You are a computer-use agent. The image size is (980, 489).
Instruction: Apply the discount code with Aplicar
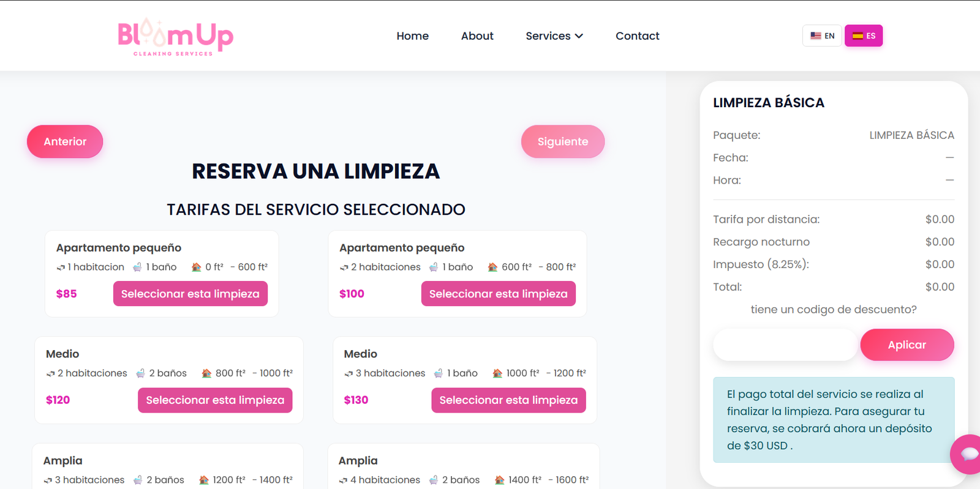tap(907, 345)
